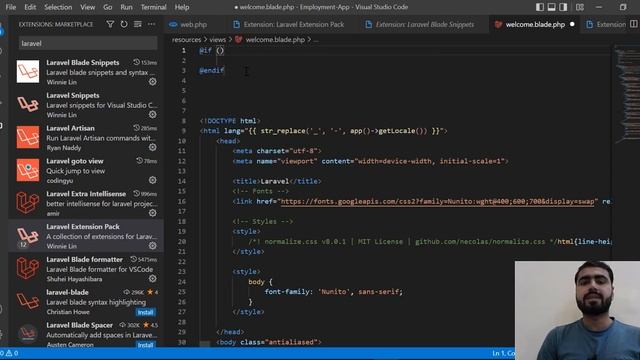This screenshot has width=640, height=360.
Task: Split the editor to the right
Action: point(633,24)
